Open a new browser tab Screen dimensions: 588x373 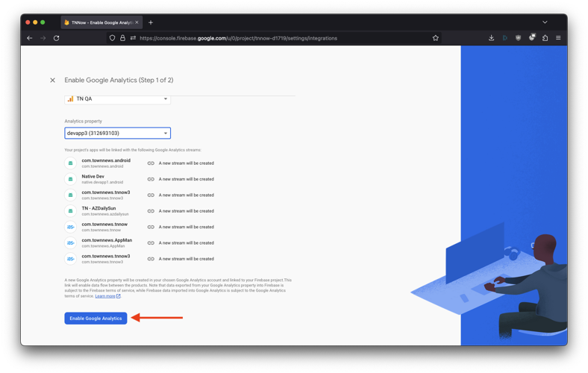click(x=151, y=22)
